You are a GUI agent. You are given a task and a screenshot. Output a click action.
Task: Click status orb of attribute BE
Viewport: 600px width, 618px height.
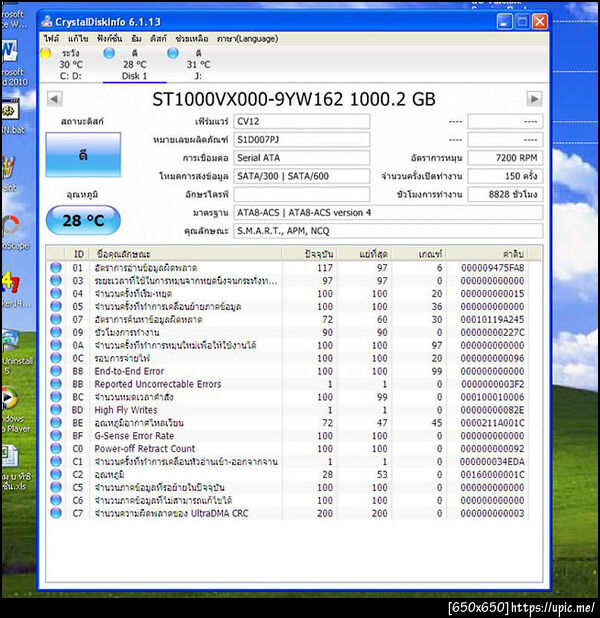point(56,423)
